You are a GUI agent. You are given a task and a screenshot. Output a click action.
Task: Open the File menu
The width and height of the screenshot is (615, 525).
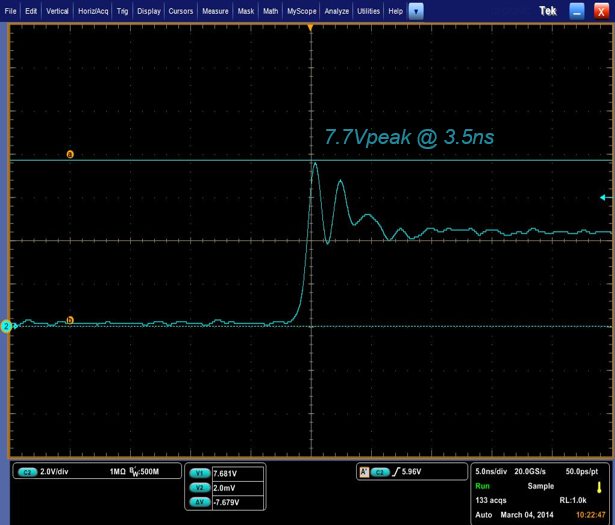11,11
